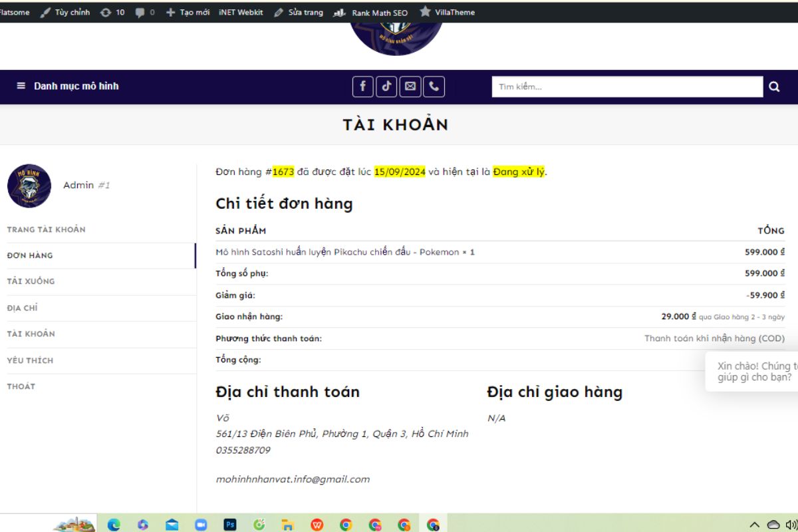The image size is (798, 532).
Task: Click order number 1673
Action: coord(283,172)
